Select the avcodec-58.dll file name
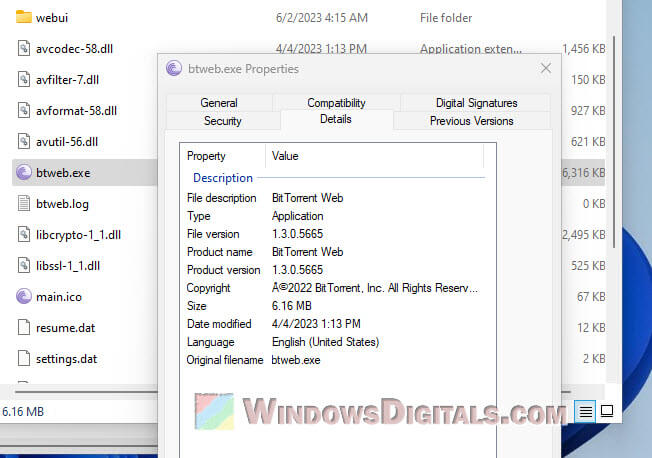The width and height of the screenshot is (652, 458). click(74, 49)
